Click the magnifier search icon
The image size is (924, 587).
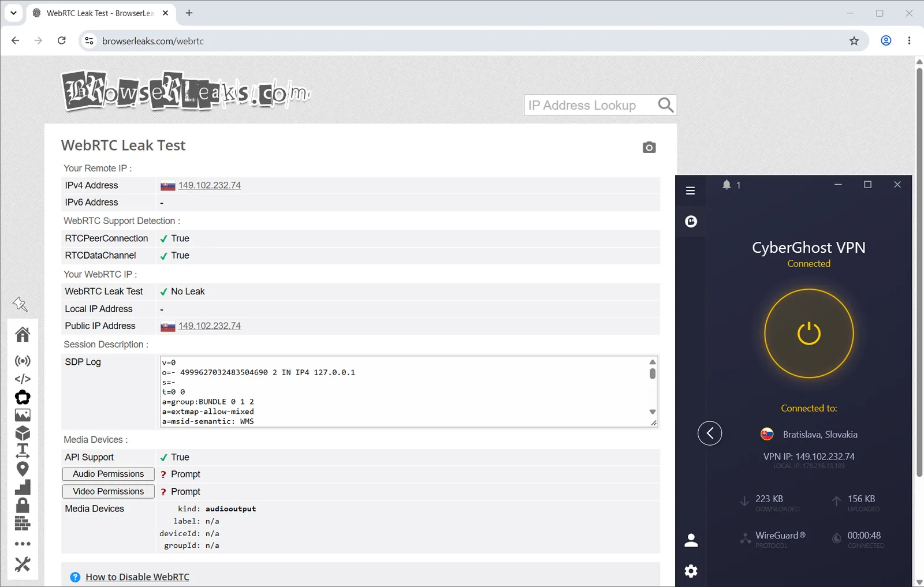(666, 105)
